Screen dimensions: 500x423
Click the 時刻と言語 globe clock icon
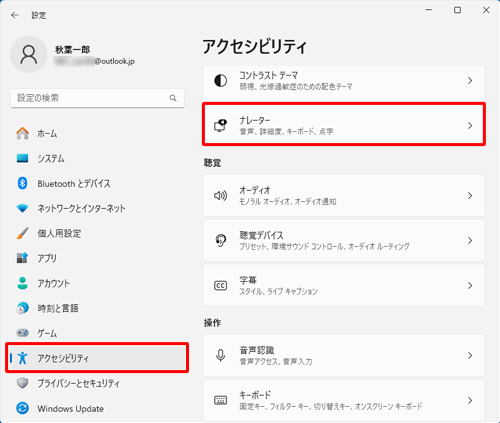(22, 308)
